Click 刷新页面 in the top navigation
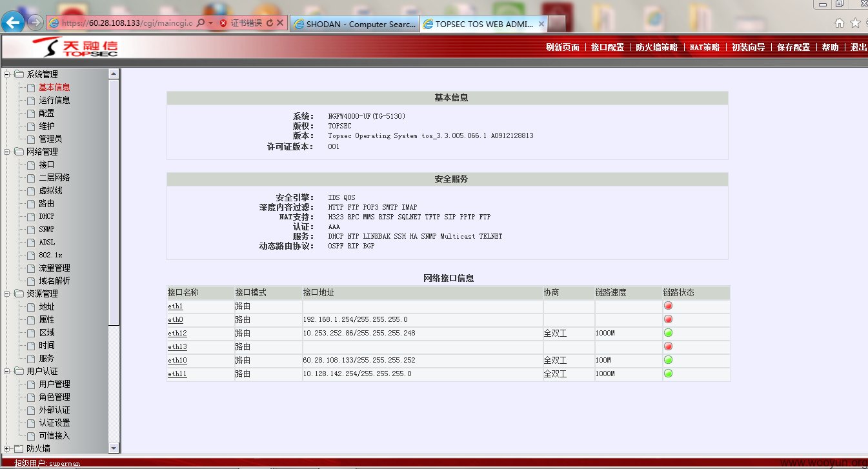This screenshot has width=868, height=469. pyautogui.click(x=562, y=47)
